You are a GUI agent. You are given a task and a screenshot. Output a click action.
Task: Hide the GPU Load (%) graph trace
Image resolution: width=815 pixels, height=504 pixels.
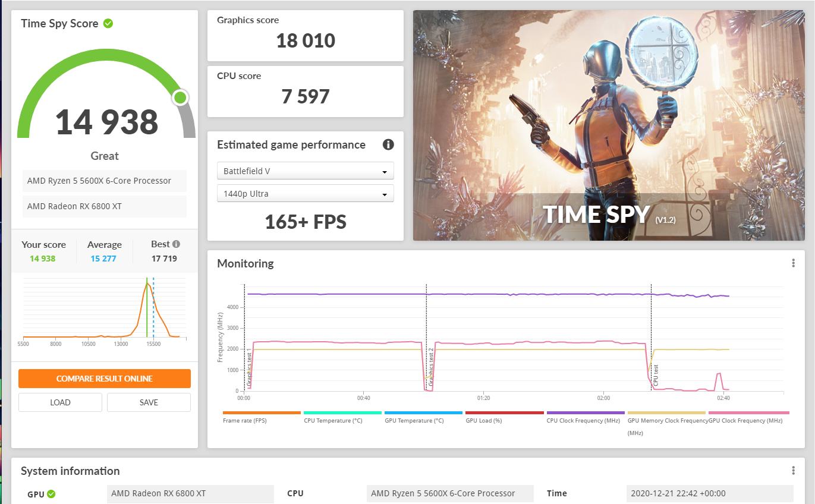pos(504,412)
